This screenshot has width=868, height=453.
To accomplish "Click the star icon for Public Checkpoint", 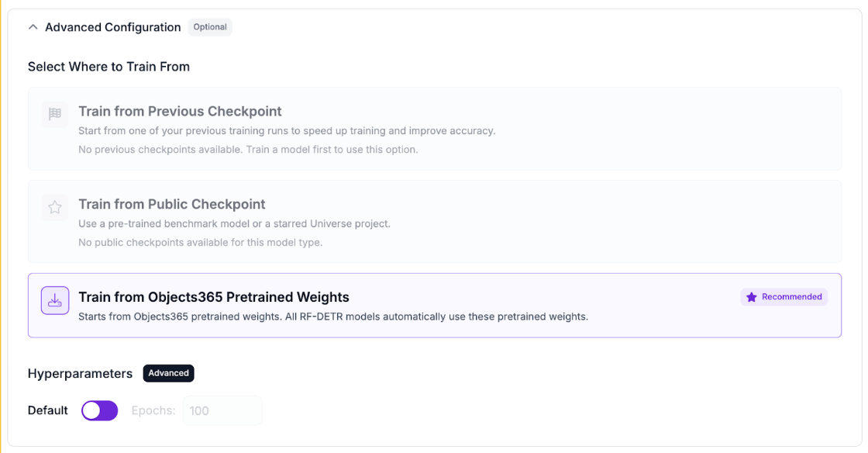I will point(55,207).
